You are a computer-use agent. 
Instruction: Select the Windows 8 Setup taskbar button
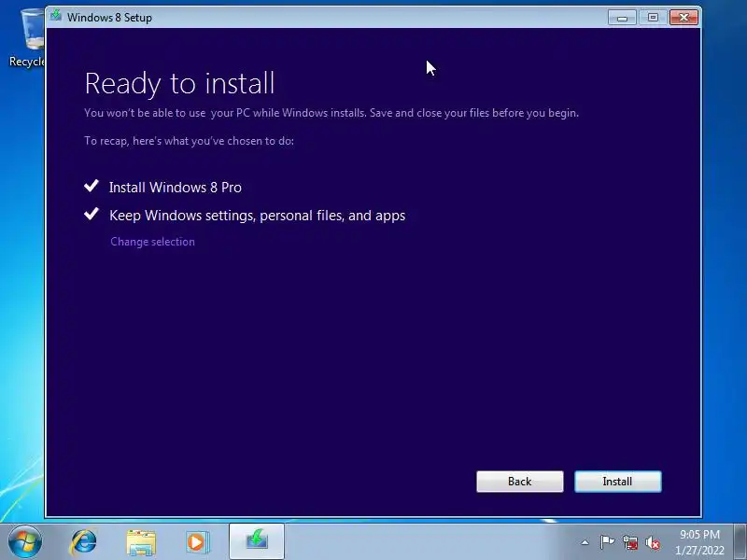click(256, 541)
